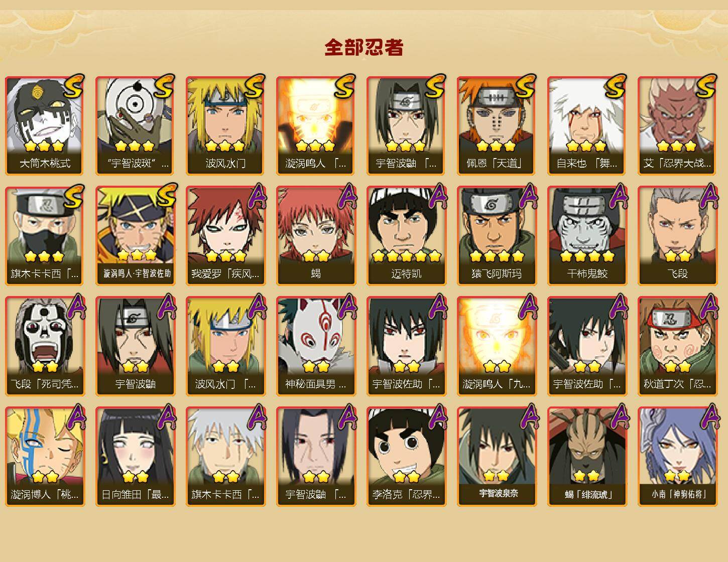Choose the 自来也 white-haired ninja card
Viewport: 728px width, 562px height.
587,125
